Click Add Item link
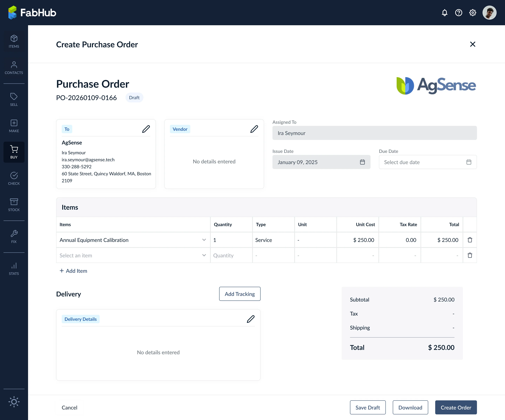Viewport: 505px width, 420px height. click(x=73, y=271)
